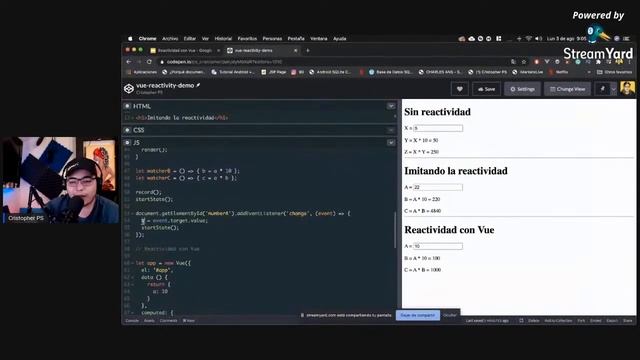Open the Netflix bookmark
Viewport: 640px width, 360px height.
click(559, 72)
